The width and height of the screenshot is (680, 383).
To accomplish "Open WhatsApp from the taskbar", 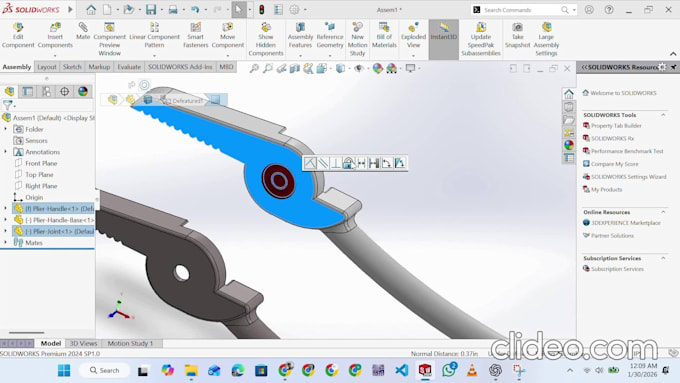I will click(449, 370).
